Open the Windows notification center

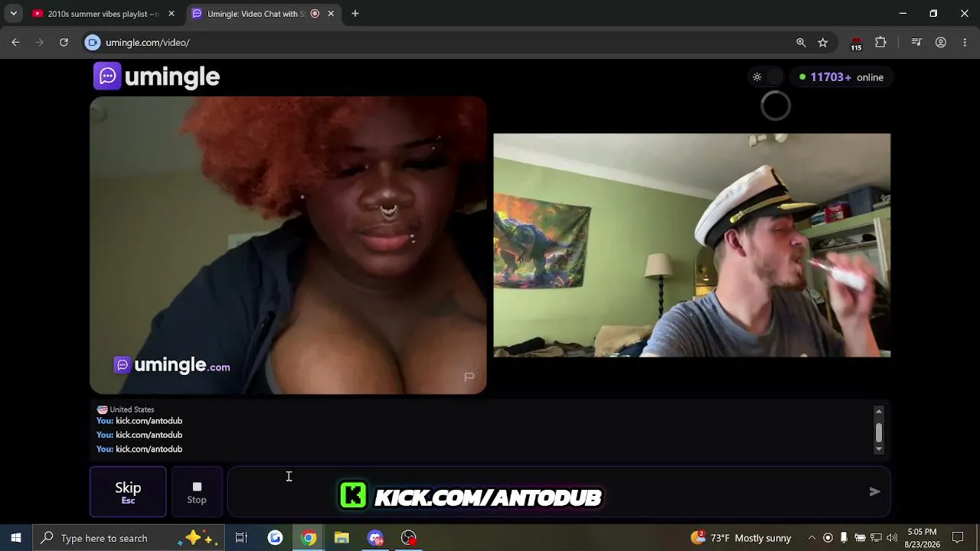tap(958, 538)
